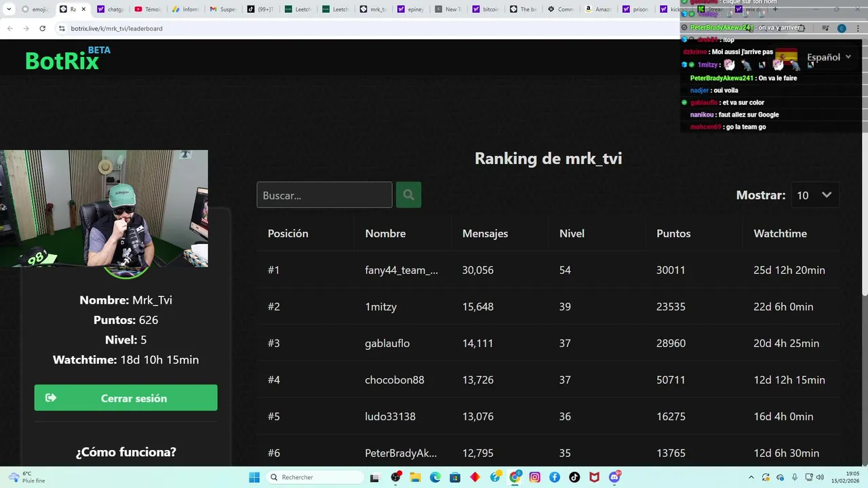This screenshot has height=488, width=868.
Task: Open Facebook from the taskbar
Action: [555, 477]
